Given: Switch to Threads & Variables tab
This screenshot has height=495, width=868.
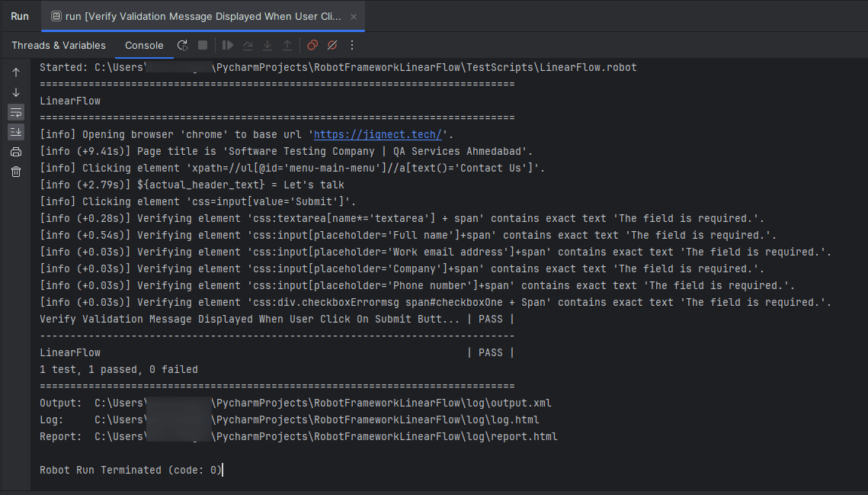Looking at the screenshot, I should tap(59, 46).
